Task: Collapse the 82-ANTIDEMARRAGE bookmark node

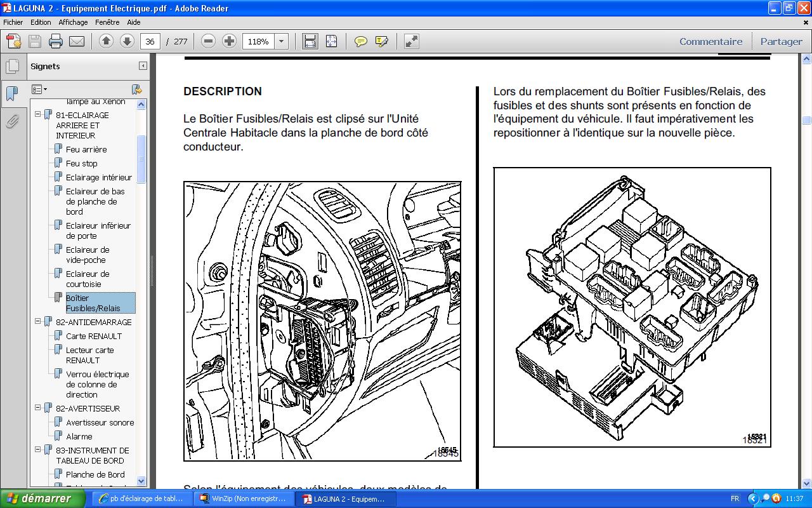Action: (37, 322)
